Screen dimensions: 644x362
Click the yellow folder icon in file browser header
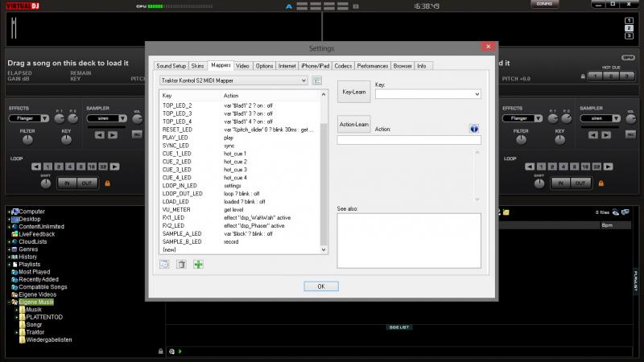tap(506, 212)
